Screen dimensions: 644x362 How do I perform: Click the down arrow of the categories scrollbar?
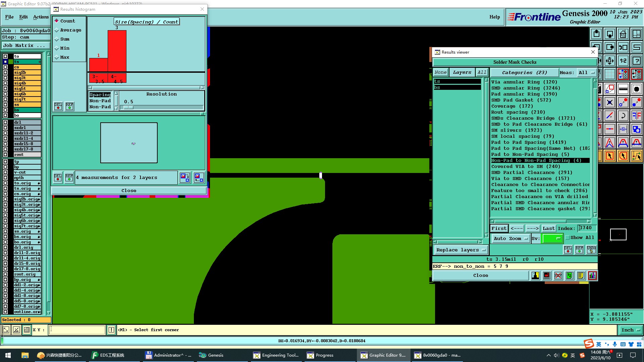[x=595, y=215]
